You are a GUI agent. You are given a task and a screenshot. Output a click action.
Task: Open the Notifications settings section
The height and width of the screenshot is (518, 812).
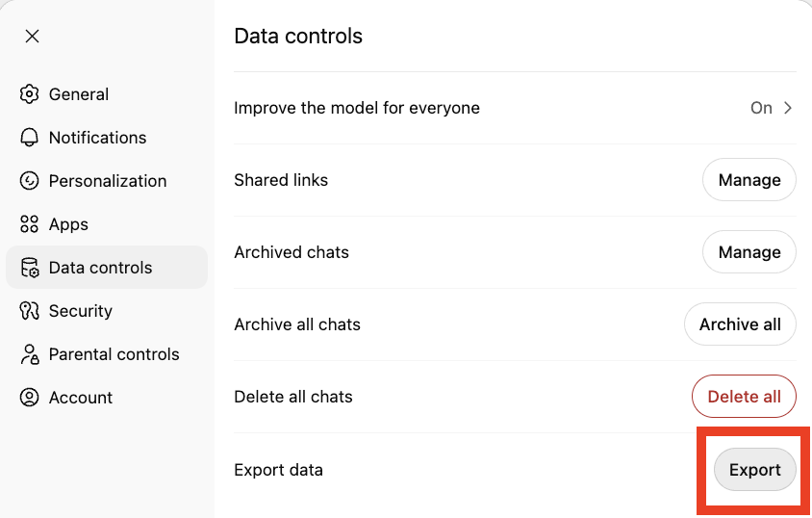click(x=97, y=138)
